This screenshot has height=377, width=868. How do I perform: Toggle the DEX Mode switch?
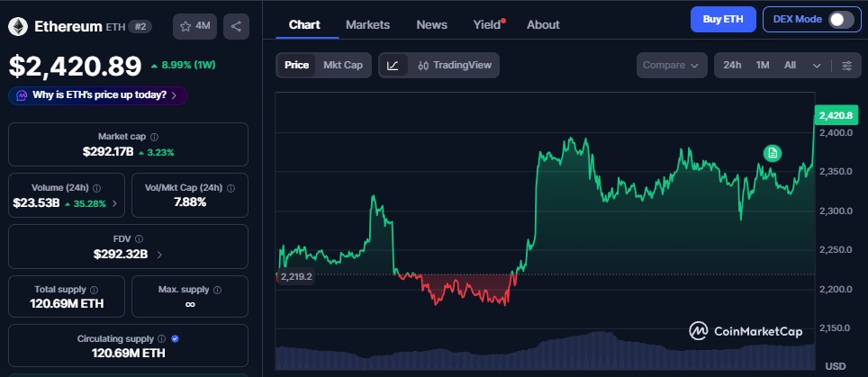click(840, 20)
